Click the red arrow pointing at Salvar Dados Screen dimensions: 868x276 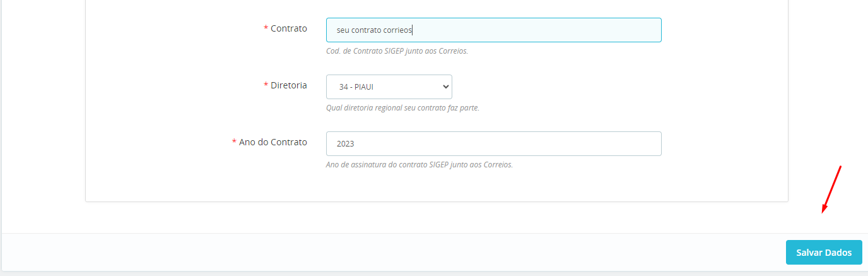pyautogui.click(x=831, y=189)
